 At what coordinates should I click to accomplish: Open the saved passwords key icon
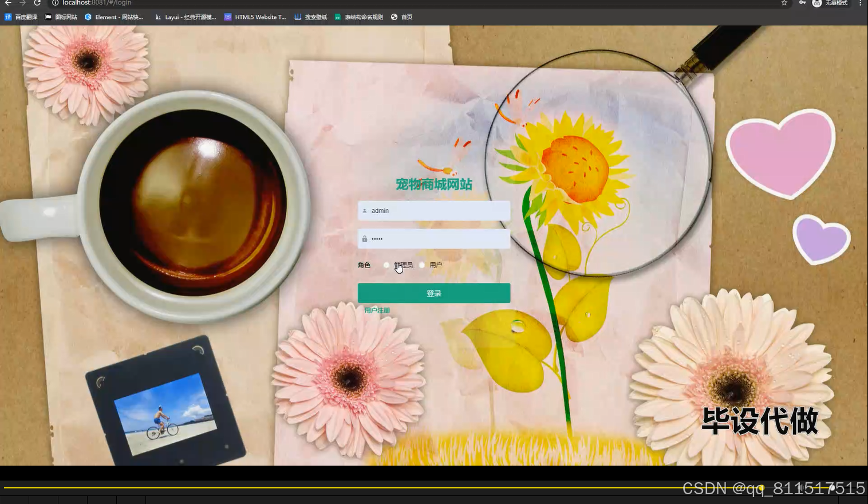click(x=802, y=3)
